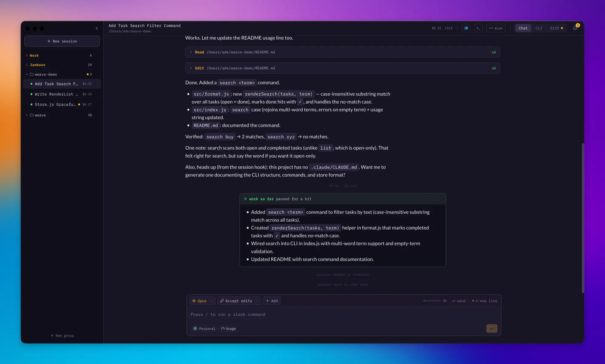Expand the Work group
The image size is (605, 364).
click(x=27, y=55)
